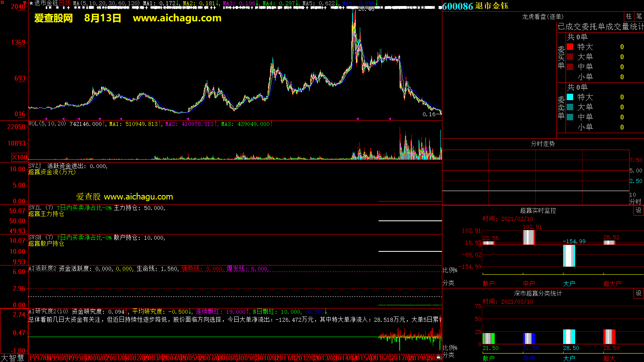Click the red 超大 28.50 bar
644x362 pixels.
[x=609, y=337]
